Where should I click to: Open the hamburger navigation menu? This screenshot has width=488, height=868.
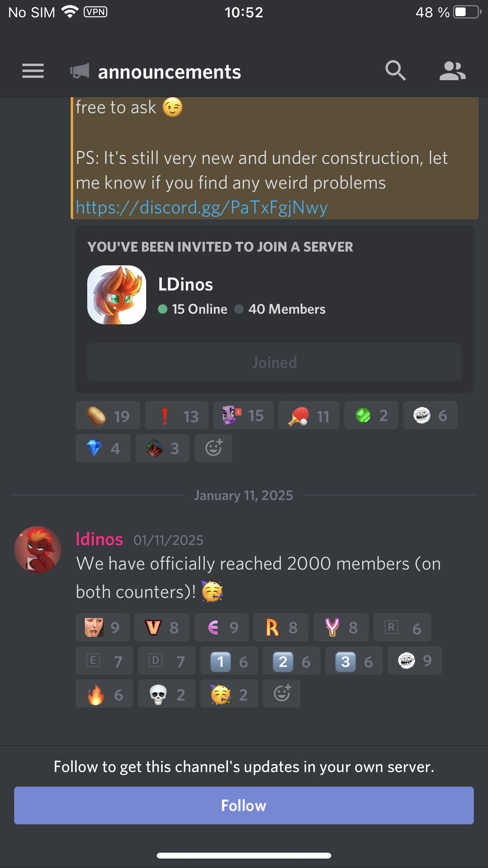point(33,71)
